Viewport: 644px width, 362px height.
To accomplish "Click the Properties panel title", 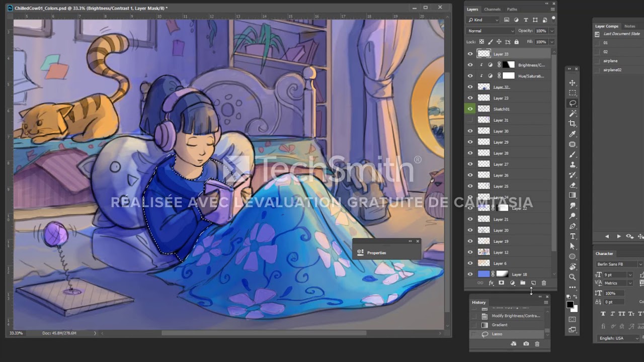I will [376, 253].
